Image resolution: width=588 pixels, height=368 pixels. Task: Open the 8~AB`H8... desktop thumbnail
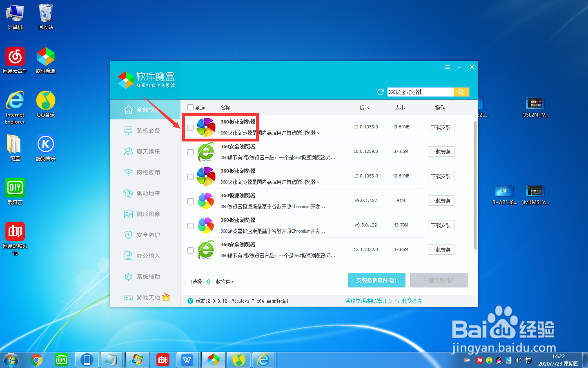pos(505,195)
